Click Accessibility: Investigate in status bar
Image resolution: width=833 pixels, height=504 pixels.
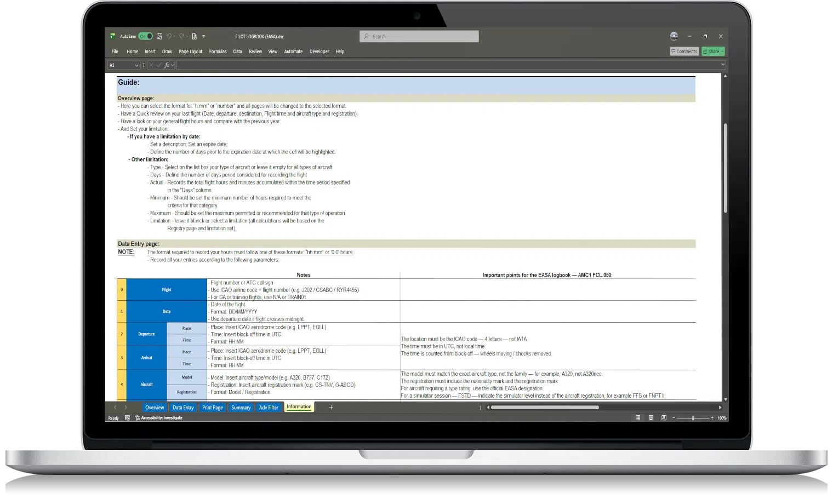159,418
